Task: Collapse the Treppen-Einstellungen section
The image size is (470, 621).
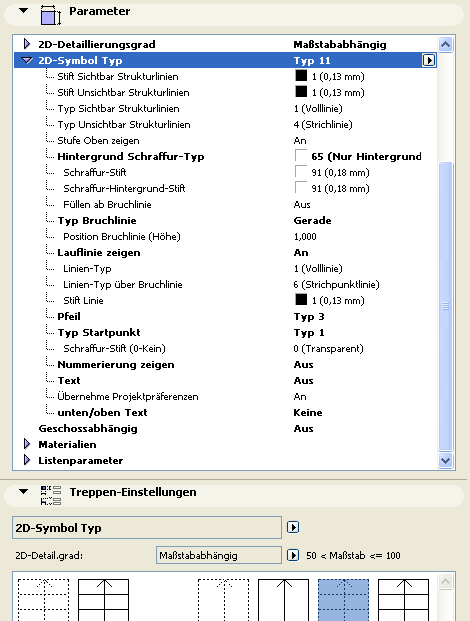Action: (24, 491)
